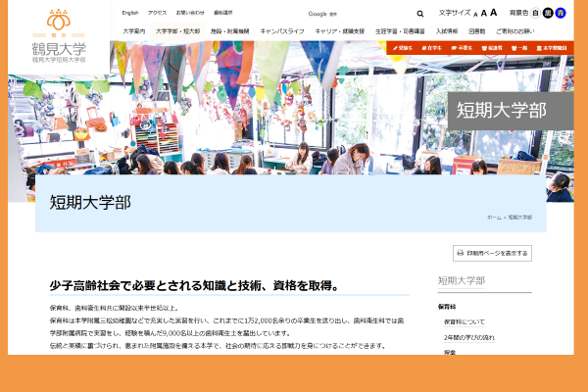
Task: Open the 2年間の学びの流れ sidebar link
Action: coord(469,337)
